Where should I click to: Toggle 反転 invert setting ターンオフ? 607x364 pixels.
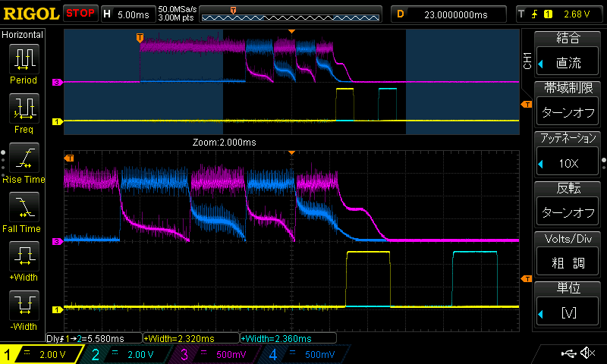pyautogui.click(x=568, y=212)
